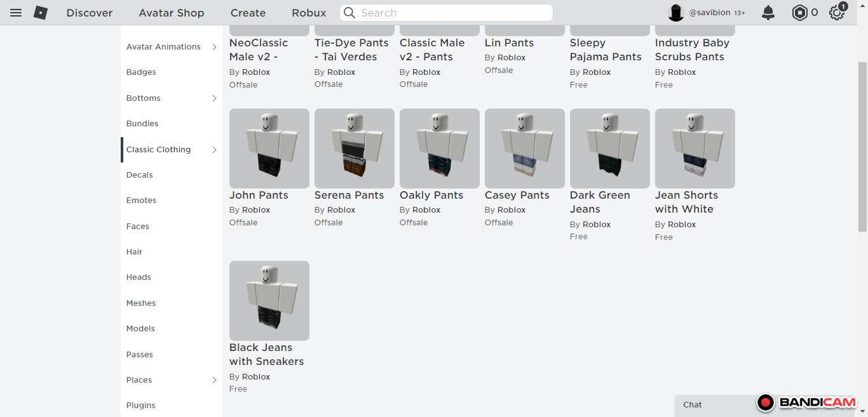Screen dimensions: 868x417
Task: Open the settings gear icon
Action: pyautogui.click(x=836, y=13)
